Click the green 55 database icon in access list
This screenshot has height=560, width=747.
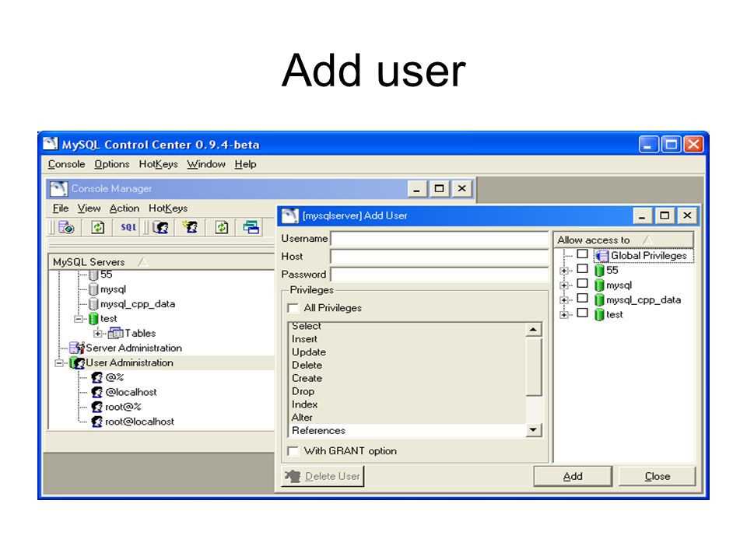[599, 271]
